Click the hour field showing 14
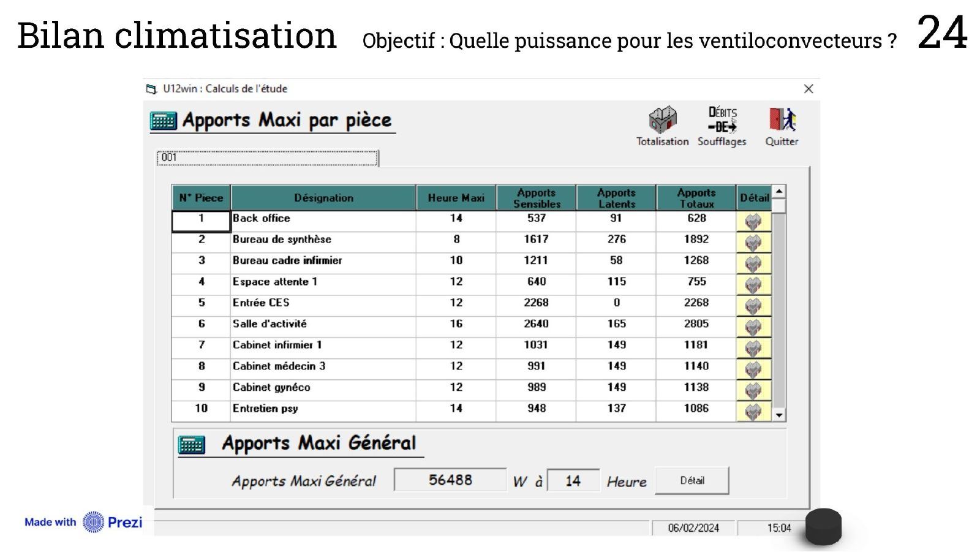 573,481
